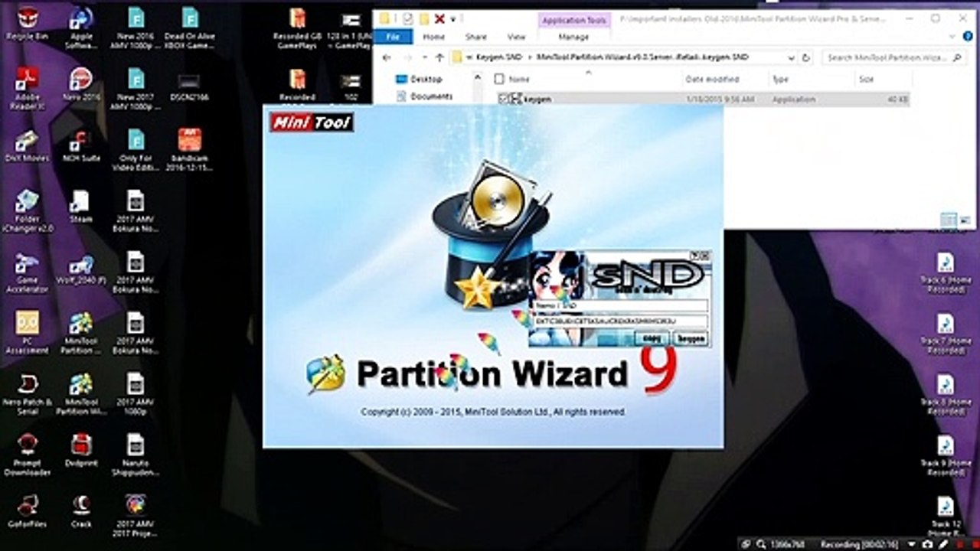
Task: Open Dvdprint desktop icon
Action: (x=81, y=452)
